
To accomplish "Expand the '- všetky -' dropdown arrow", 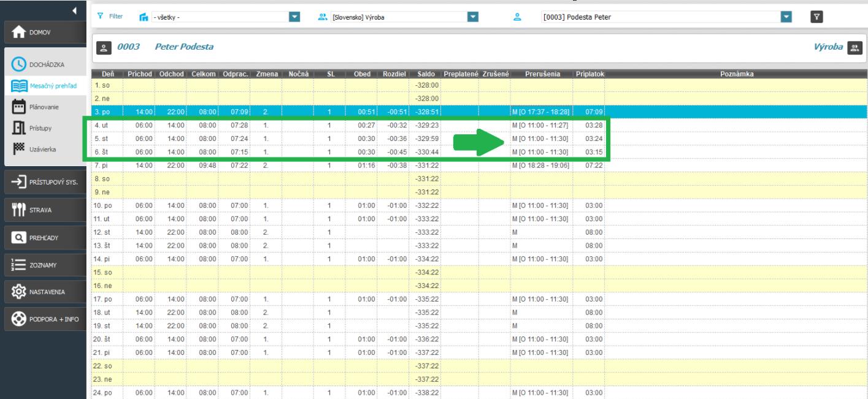I will point(294,17).
